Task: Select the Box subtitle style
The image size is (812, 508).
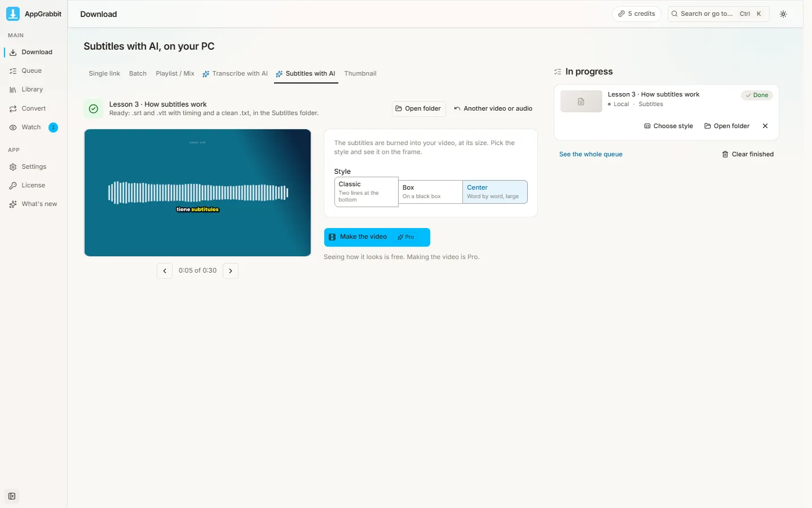Action: pos(430,192)
